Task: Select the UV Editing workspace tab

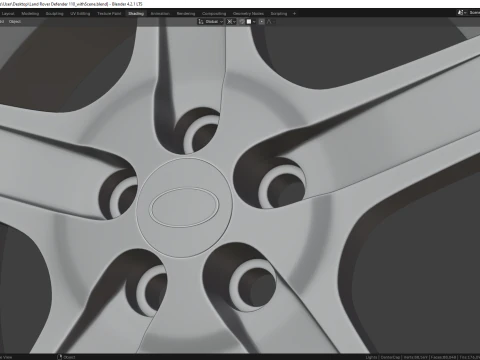Action: [80, 14]
